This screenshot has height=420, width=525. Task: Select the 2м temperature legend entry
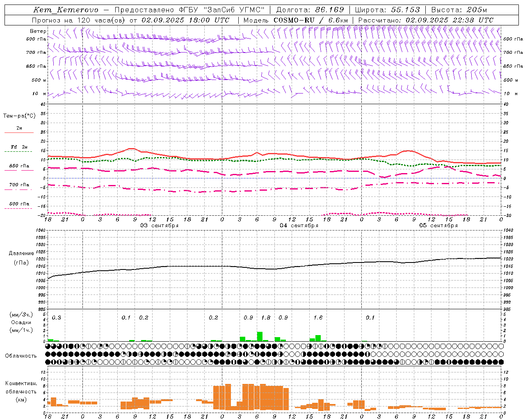pyautogui.click(x=19, y=128)
